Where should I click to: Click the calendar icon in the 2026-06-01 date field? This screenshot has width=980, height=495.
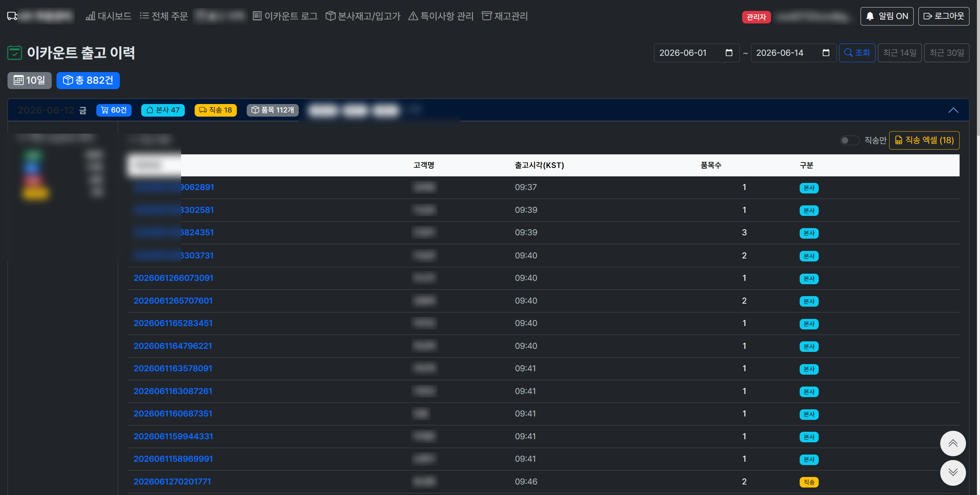click(x=729, y=53)
